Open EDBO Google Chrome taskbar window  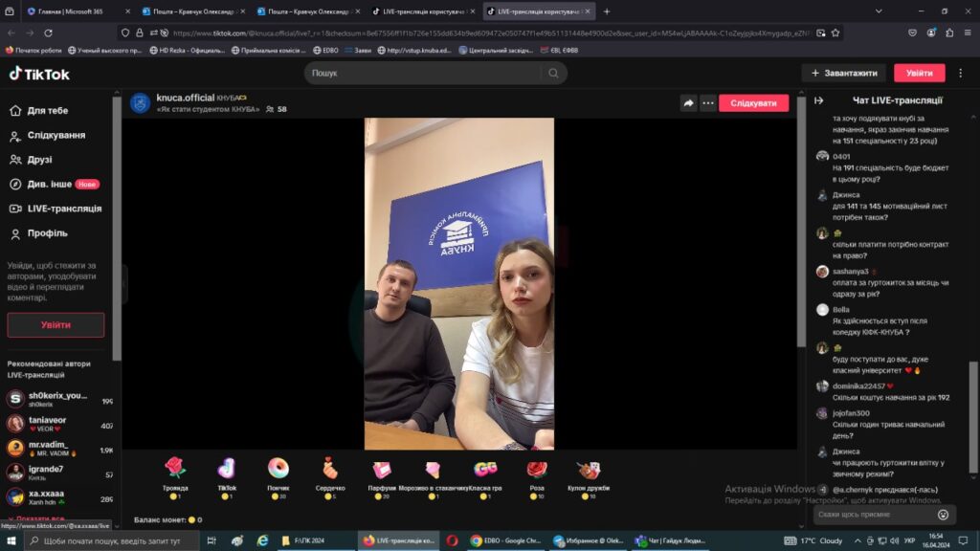(505, 540)
